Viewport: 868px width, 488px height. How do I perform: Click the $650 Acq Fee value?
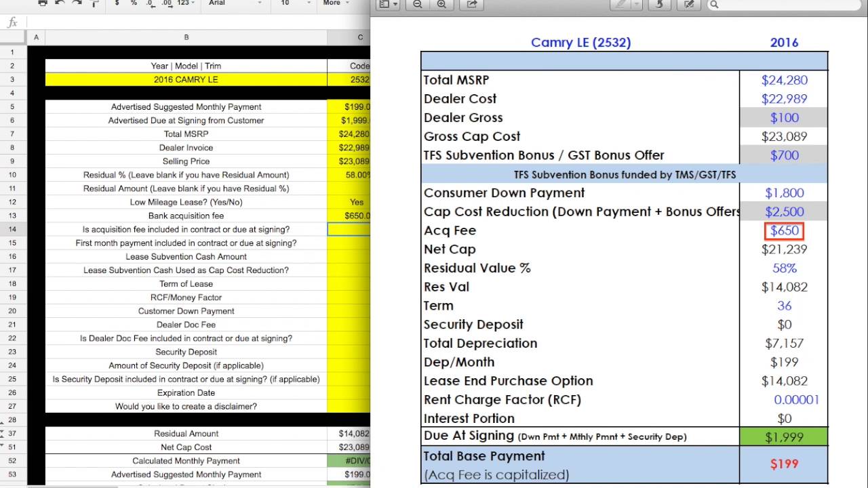tap(784, 230)
